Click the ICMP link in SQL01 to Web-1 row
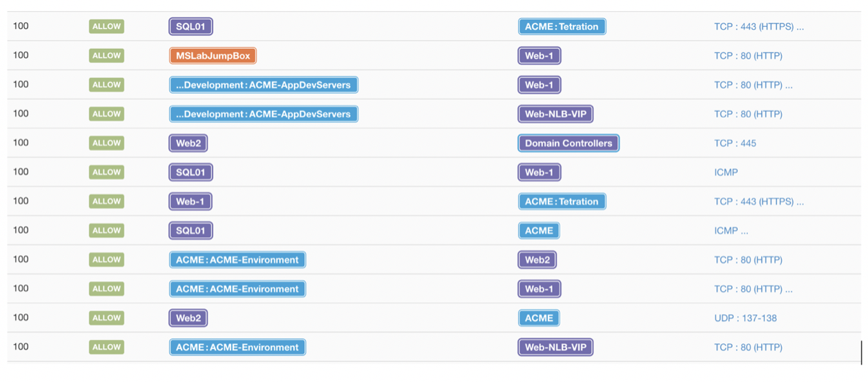 pyautogui.click(x=726, y=172)
